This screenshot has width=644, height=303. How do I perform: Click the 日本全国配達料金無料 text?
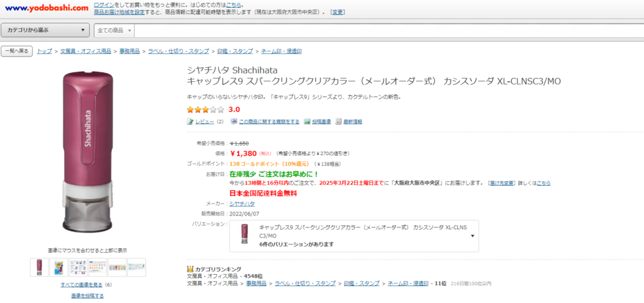[263, 193]
